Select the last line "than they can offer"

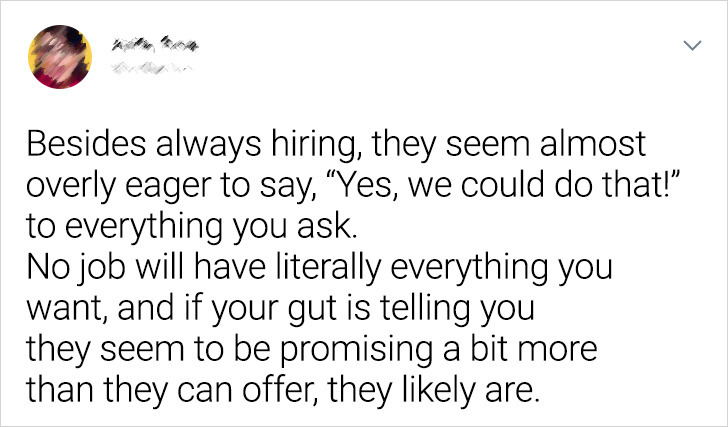pyautogui.click(x=284, y=390)
